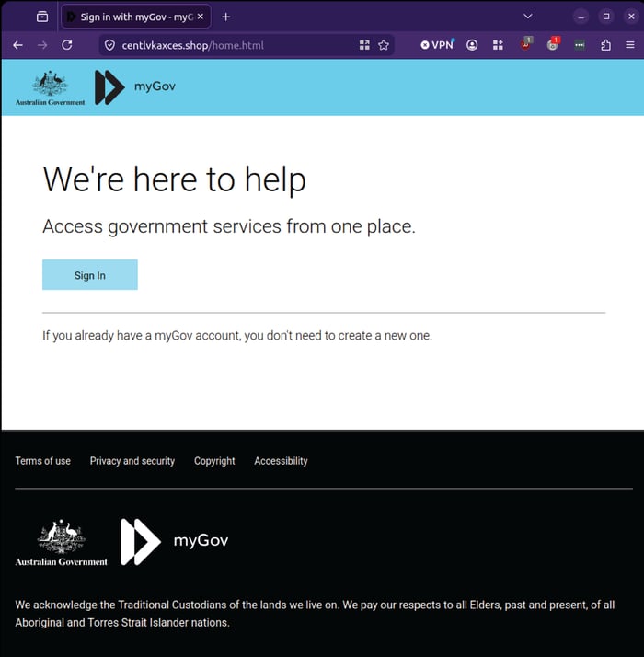Click the myGov arrow logo in the header
Image resolution: width=644 pixels, height=657 pixels.
tap(109, 87)
